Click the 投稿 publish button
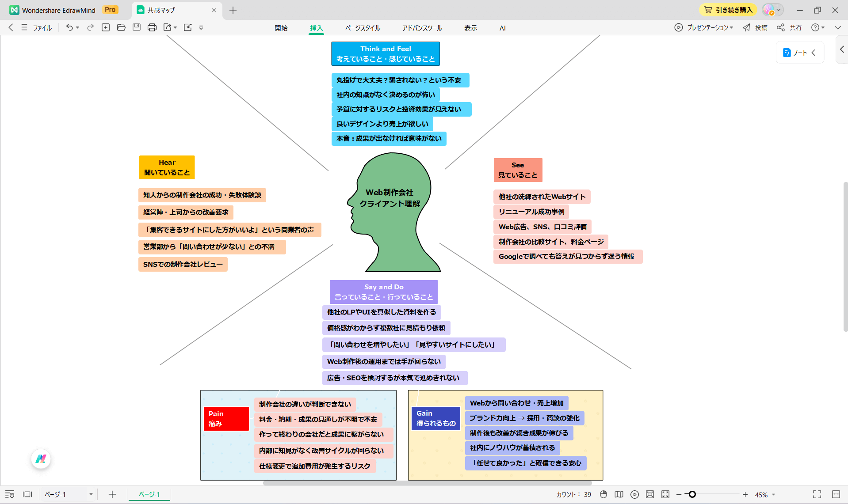Viewport: 848px width, 504px height. [755, 27]
